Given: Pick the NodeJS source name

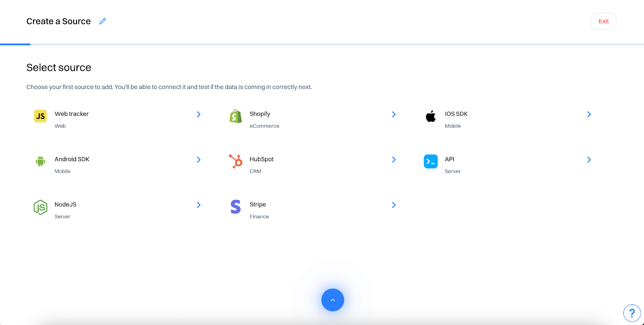Looking at the screenshot, I should point(66,205).
